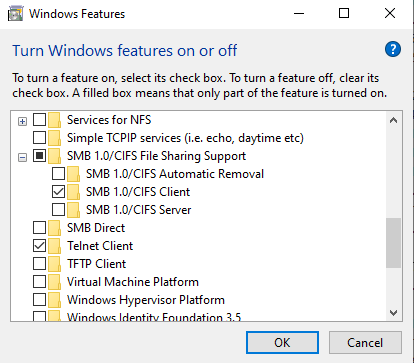The height and width of the screenshot is (363, 414).
Task: Tick the Simple TCPIP services checkbox
Action: (x=39, y=137)
